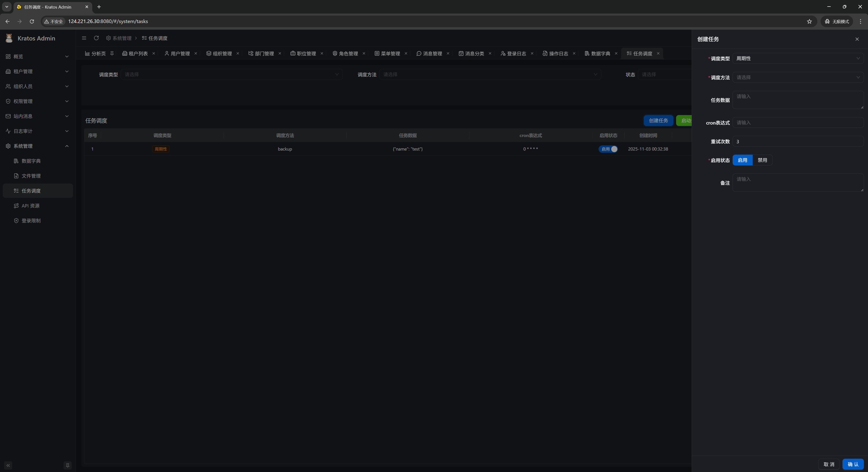Bookmark this page with star icon
This screenshot has height=472, width=868.
point(809,21)
